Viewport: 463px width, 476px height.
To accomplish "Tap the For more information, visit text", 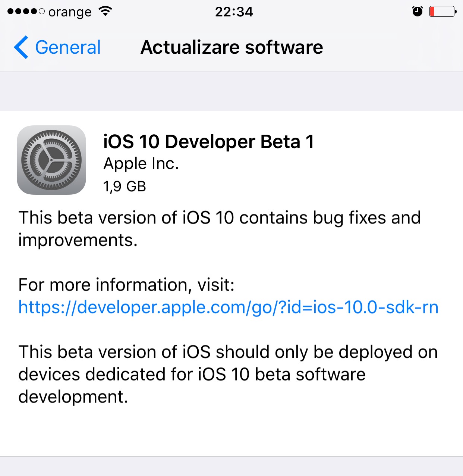I will coord(126,285).
